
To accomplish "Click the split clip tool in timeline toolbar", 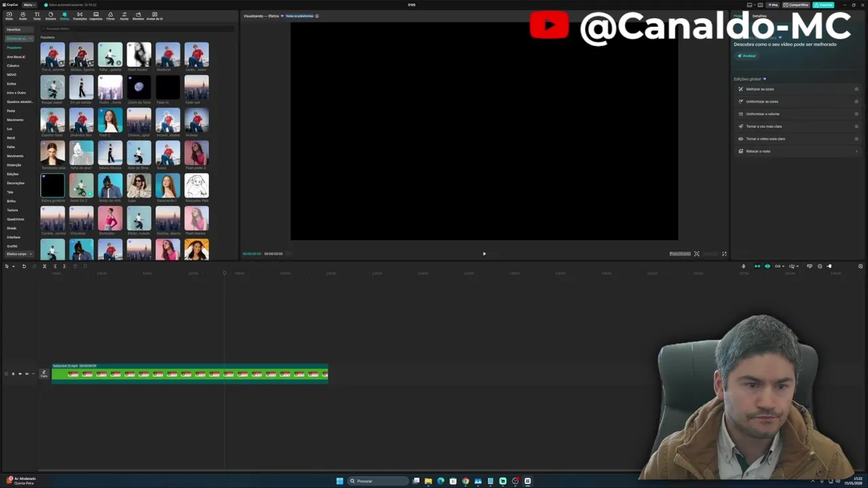I will click(44, 266).
